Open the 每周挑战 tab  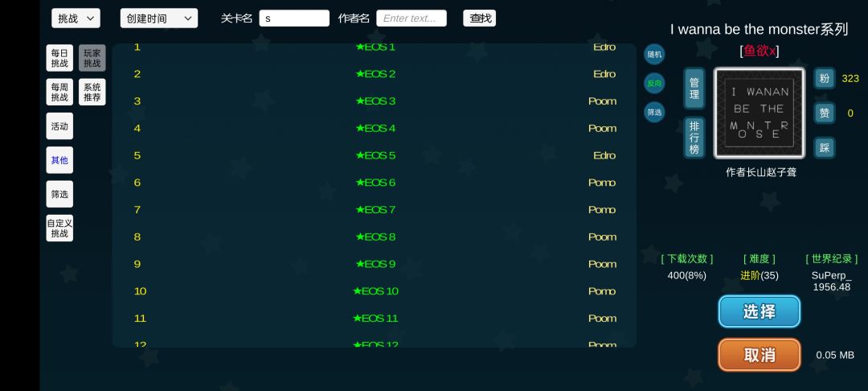point(59,92)
